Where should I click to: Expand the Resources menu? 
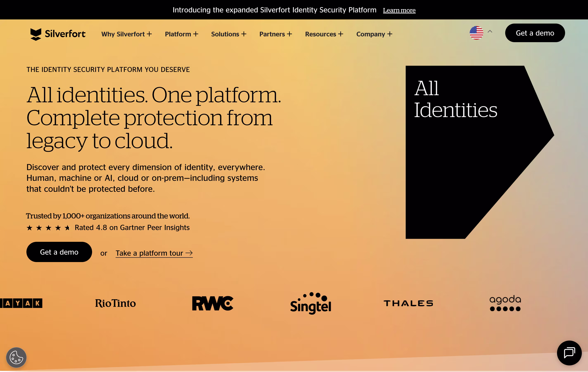click(324, 34)
